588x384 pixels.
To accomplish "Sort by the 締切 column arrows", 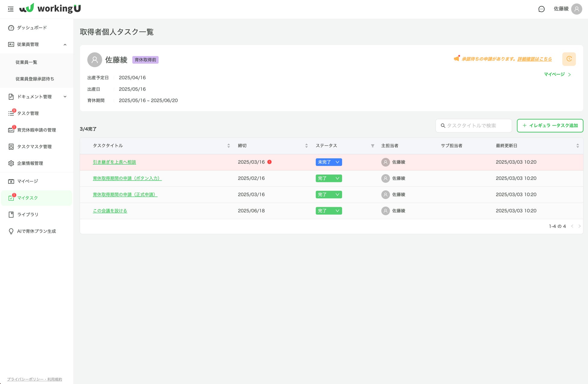I will coord(306,146).
